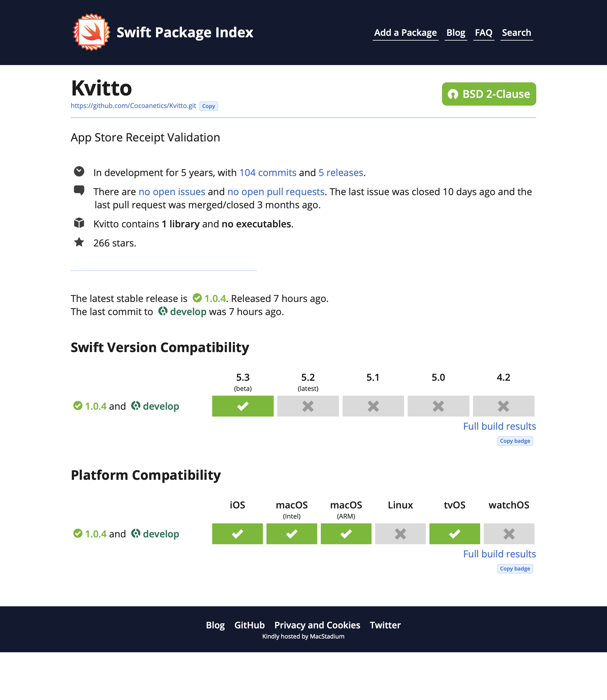Click the Kindly hosted by MacStadium text
This screenshot has width=607, height=700.
[303, 636]
